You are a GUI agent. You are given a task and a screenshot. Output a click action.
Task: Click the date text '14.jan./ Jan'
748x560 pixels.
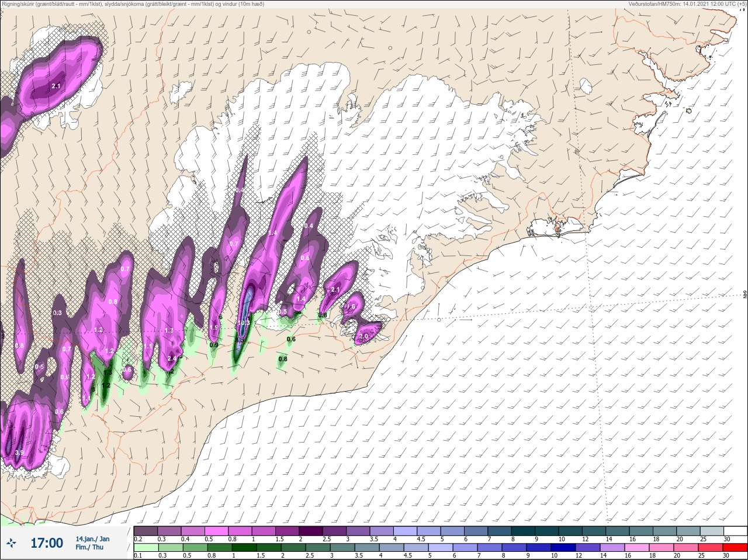point(92,539)
